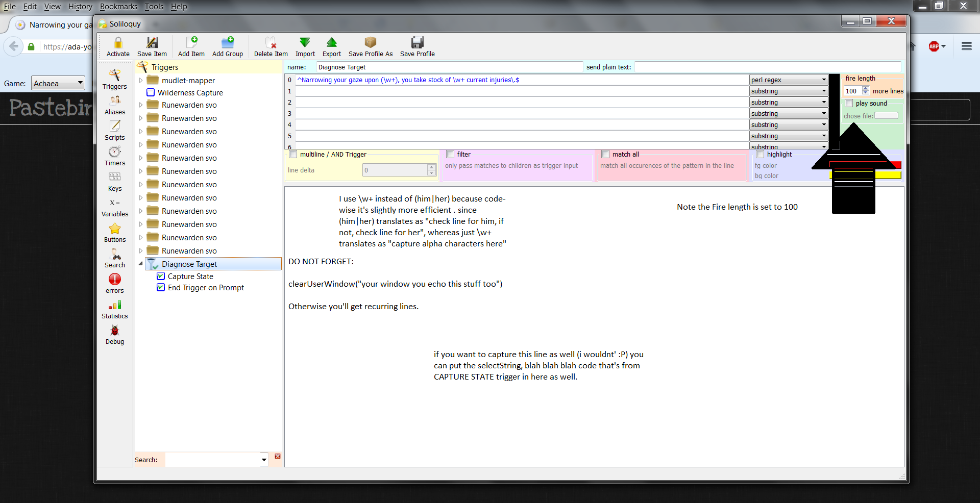Click the Add Item toolbar icon
Viewport: 980px width, 503px height.
191,42
